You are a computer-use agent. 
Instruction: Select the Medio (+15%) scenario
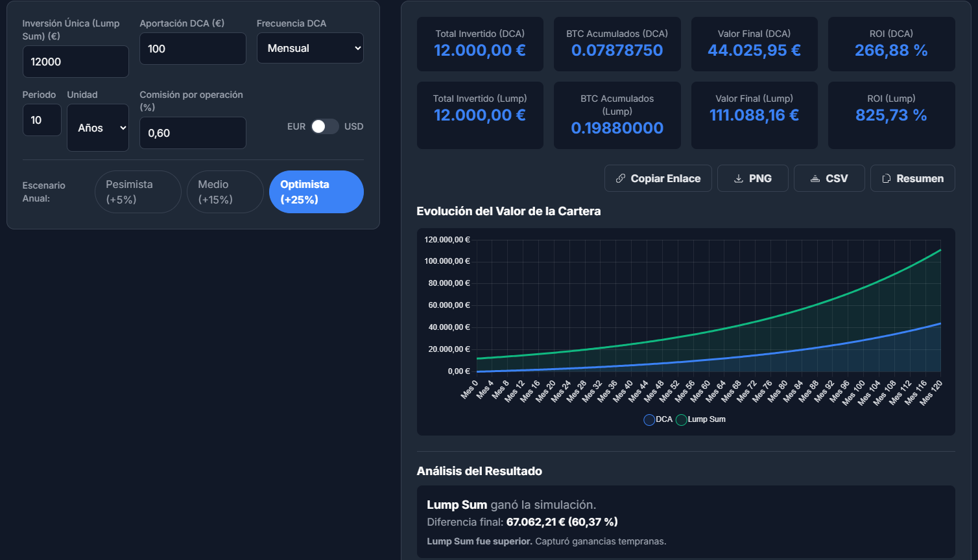[225, 191]
